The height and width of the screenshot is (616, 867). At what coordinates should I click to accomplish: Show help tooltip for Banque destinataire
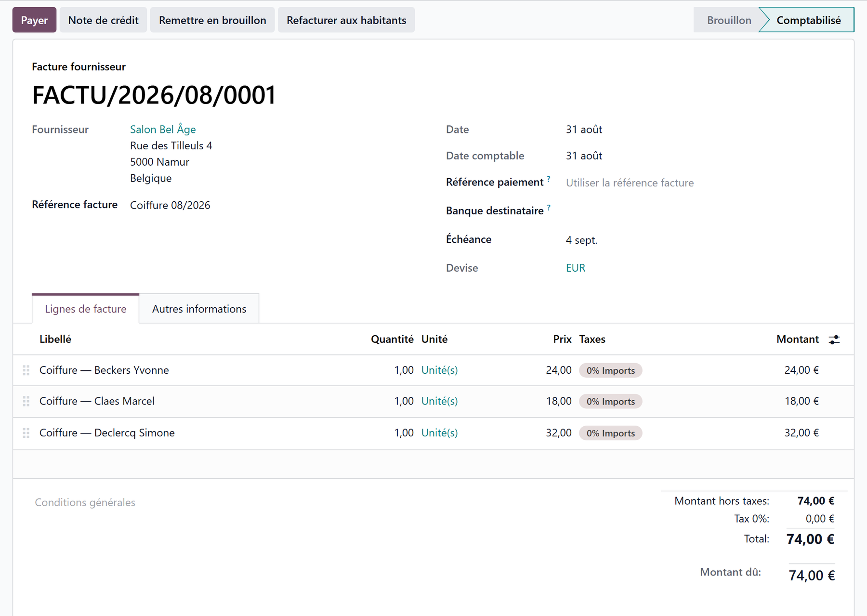point(549,207)
